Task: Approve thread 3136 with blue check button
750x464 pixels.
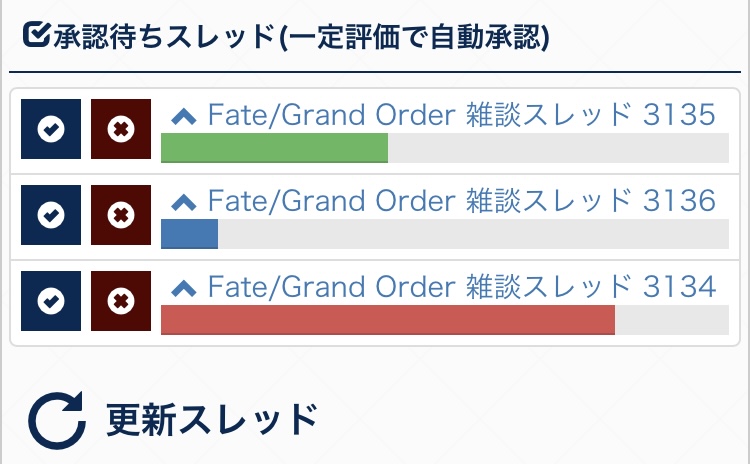Action: (x=51, y=215)
